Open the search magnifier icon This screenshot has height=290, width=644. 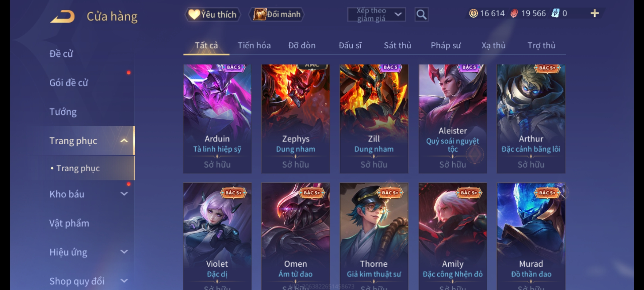[421, 15]
